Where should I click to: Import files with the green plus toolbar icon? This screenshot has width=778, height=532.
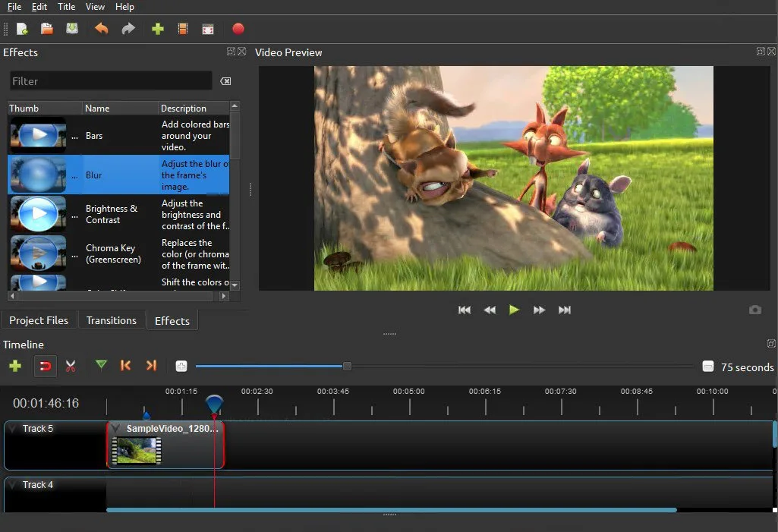point(156,28)
